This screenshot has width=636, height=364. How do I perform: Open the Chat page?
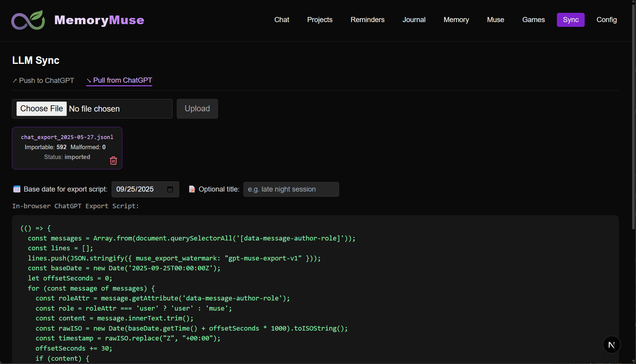click(x=282, y=20)
